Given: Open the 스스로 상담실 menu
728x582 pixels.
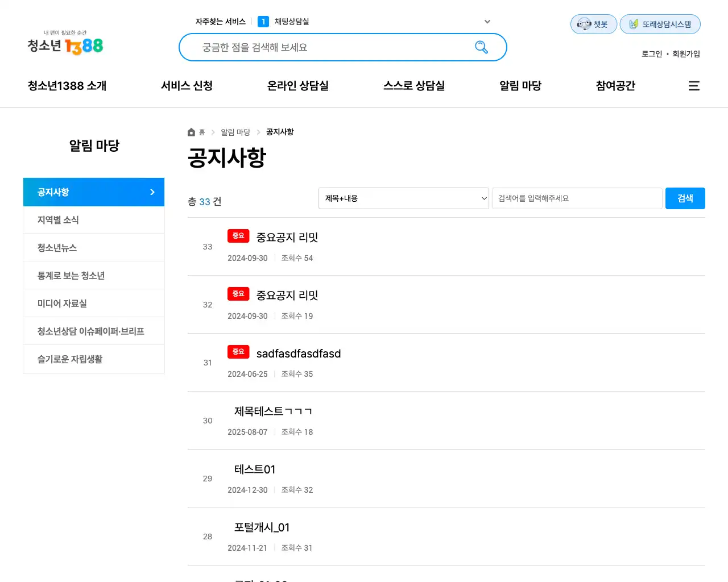Looking at the screenshot, I should point(414,86).
